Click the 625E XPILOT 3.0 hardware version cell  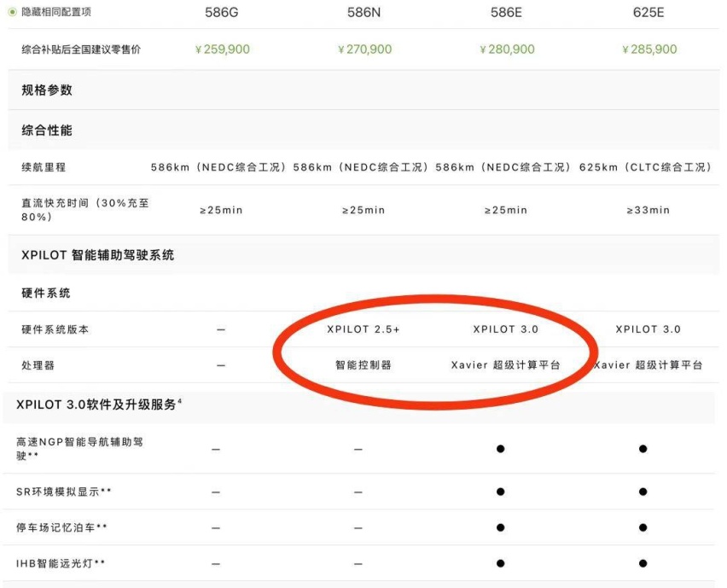648,329
